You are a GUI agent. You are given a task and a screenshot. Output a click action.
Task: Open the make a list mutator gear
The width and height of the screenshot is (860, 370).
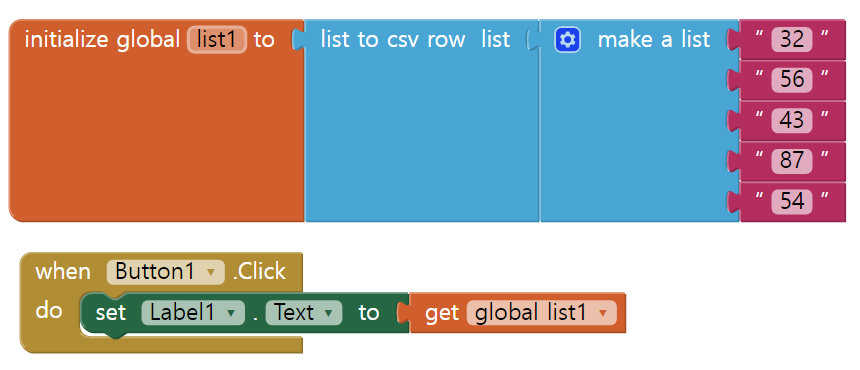(x=567, y=40)
